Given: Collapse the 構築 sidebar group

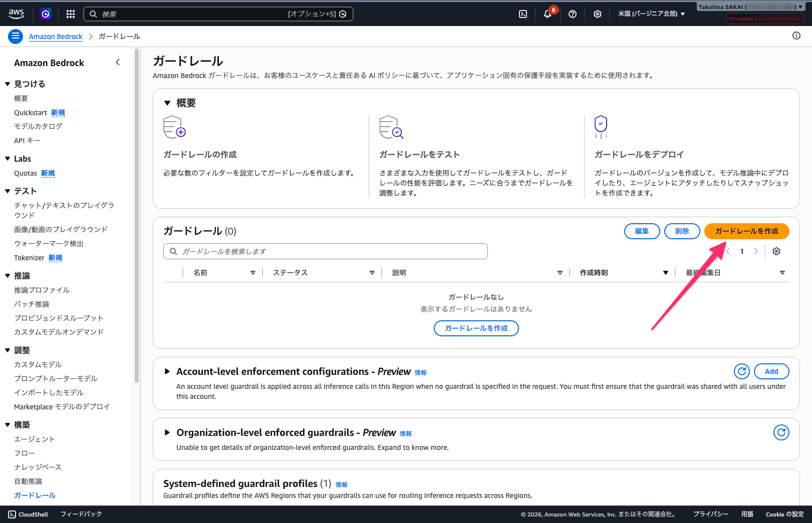Looking at the screenshot, I should coord(8,425).
